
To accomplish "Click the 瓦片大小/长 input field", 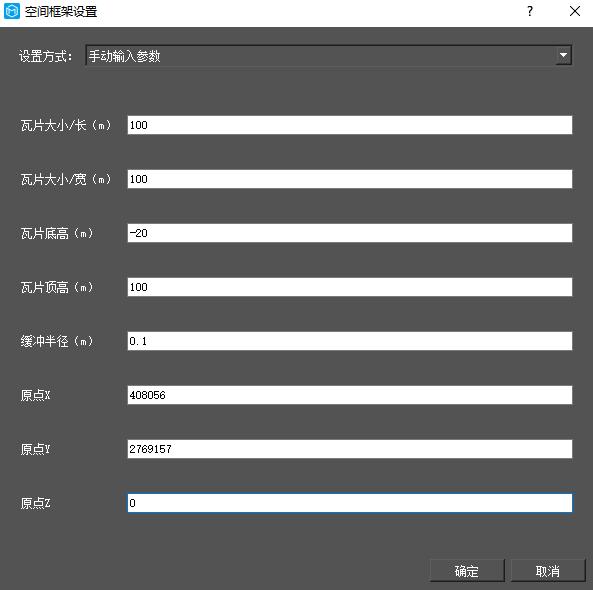I will (349, 125).
